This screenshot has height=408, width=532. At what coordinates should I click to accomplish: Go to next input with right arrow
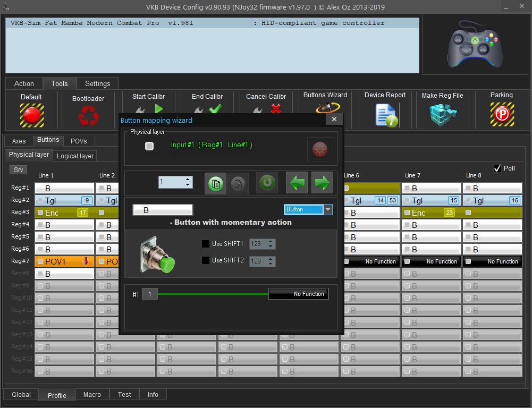322,183
